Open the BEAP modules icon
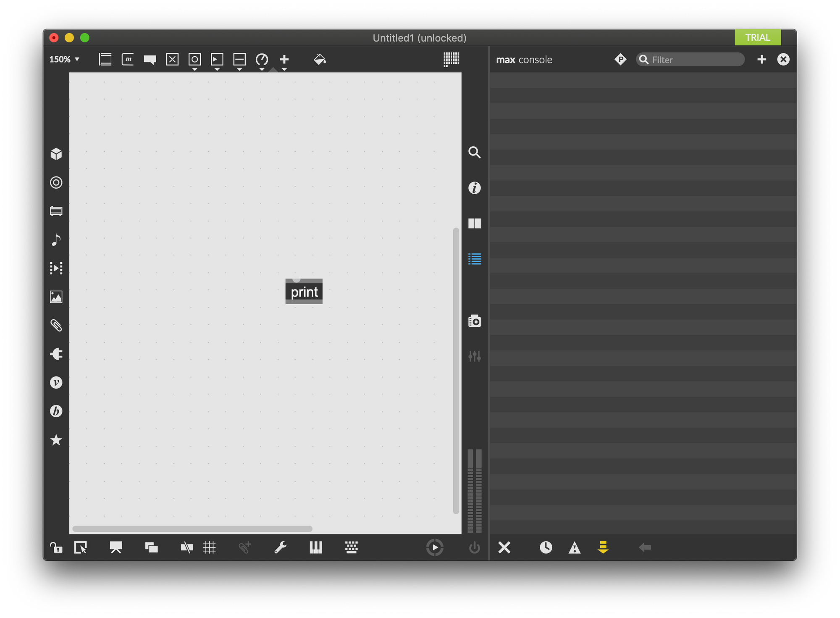Screen dimensions: 840x618 tap(56, 411)
